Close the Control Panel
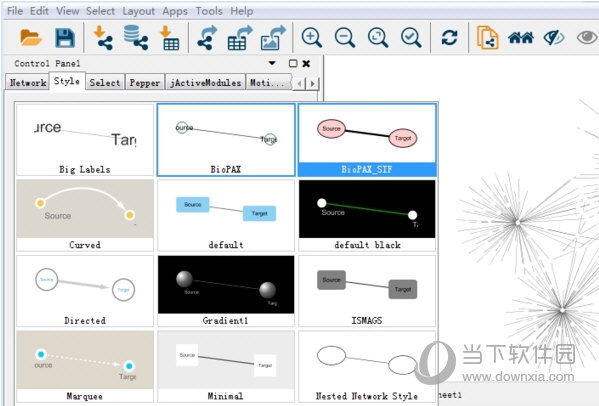This screenshot has height=406, width=599. coord(306,63)
